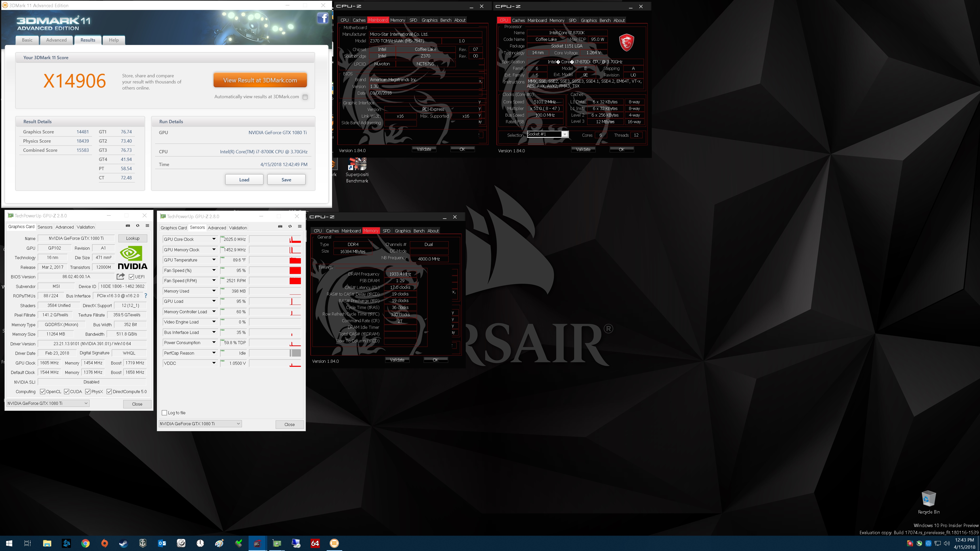Image resolution: width=980 pixels, height=551 pixels.
Task: Click the clock and date in the taskbar
Action: click(964, 543)
